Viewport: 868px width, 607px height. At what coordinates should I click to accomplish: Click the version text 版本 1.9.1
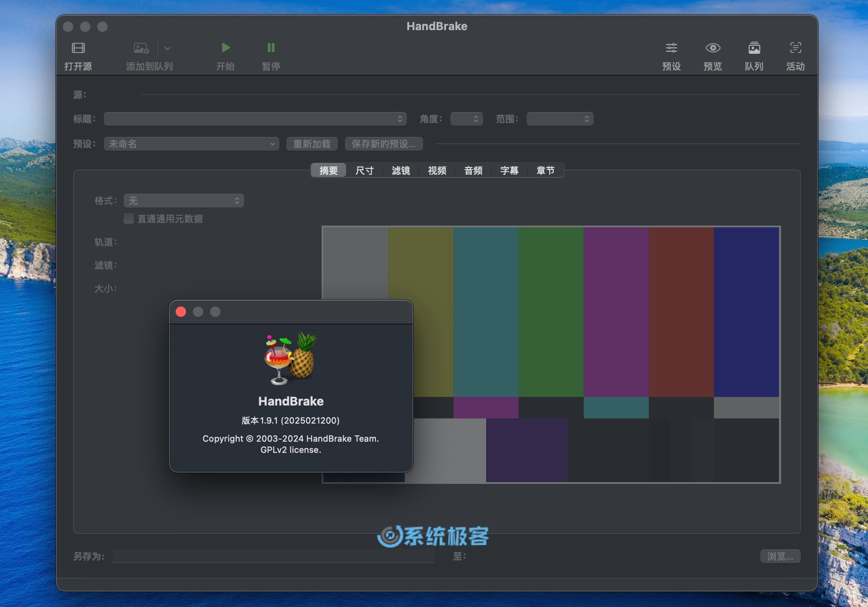coord(291,421)
